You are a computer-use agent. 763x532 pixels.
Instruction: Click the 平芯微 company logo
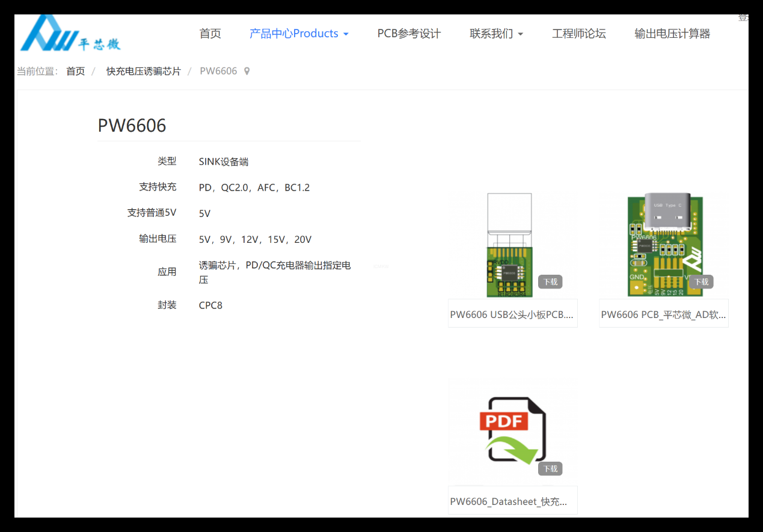click(70, 33)
